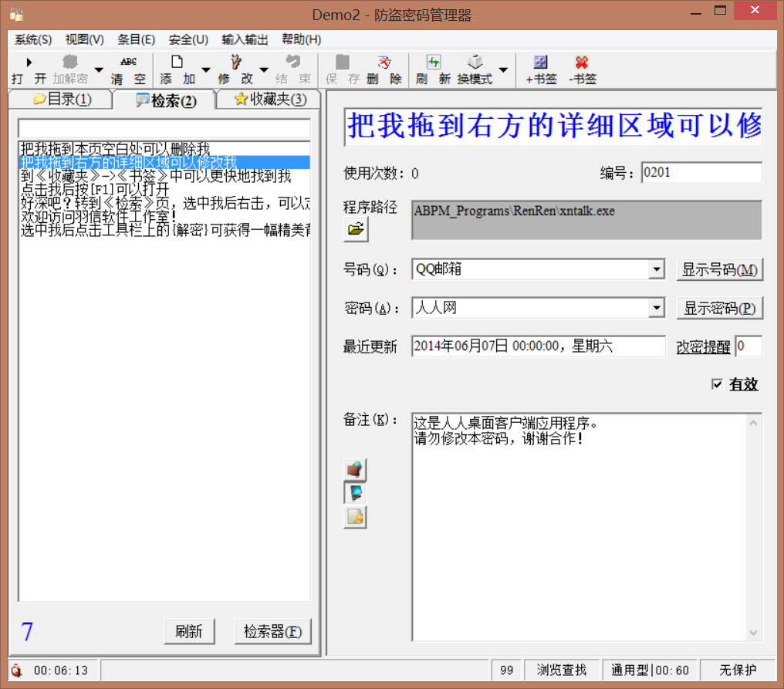
Task: Expand the 密码(A) combo box
Action: point(657,308)
